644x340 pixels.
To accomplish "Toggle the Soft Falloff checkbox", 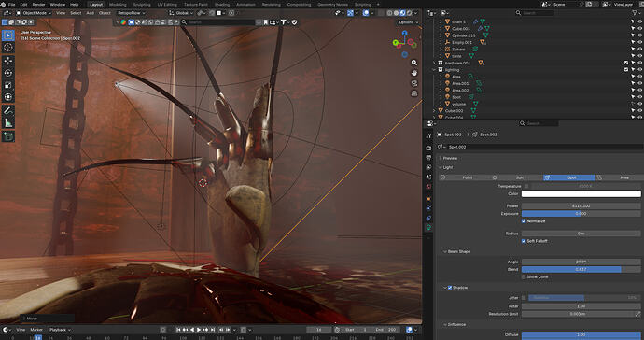I will tap(524, 241).
